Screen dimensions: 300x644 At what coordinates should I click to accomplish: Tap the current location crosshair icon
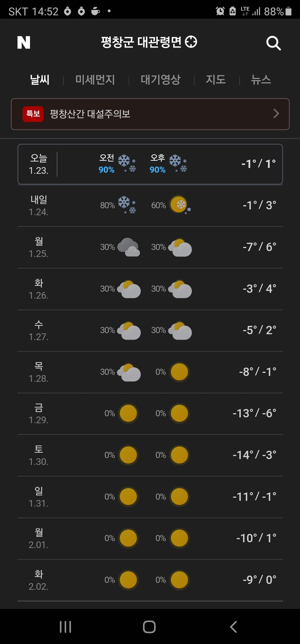(x=191, y=42)
